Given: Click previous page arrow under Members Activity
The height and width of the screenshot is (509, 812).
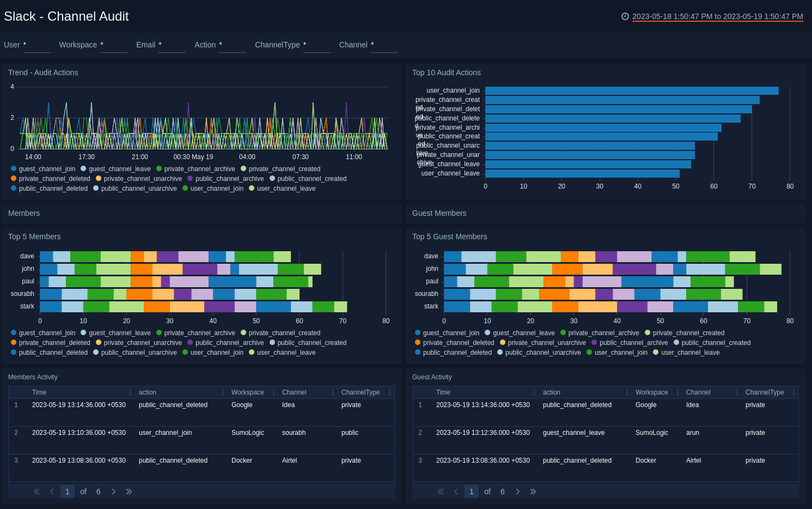Looking at the screenshot, I should click(x=52, y=491).
